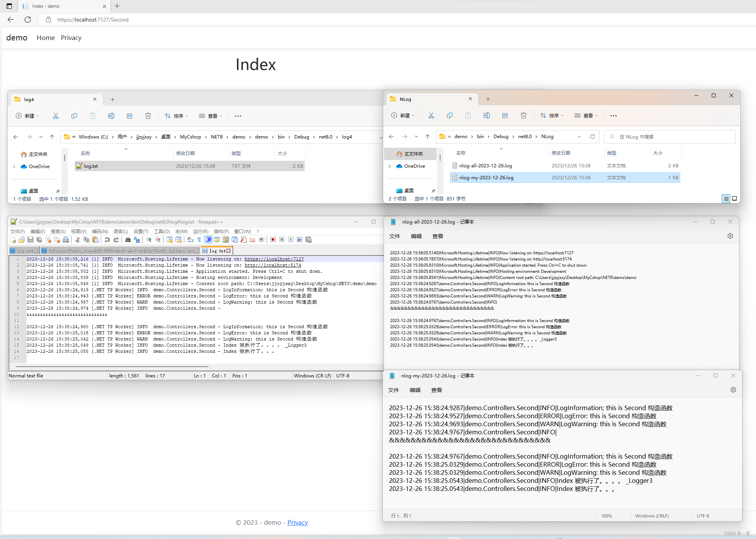Click the Home link in demo navbar
The image size is (756, 539).
[x=46, y=38]
